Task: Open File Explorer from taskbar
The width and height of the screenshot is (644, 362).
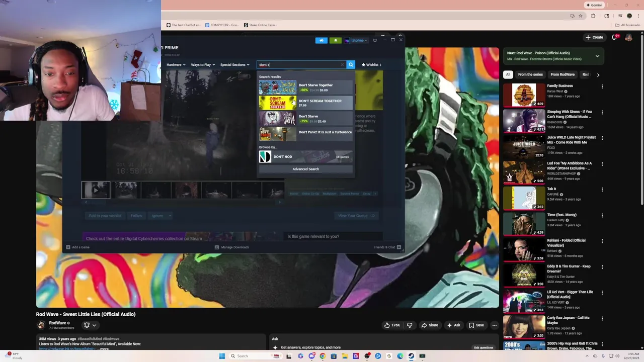Action: click(x=345, y=356)
